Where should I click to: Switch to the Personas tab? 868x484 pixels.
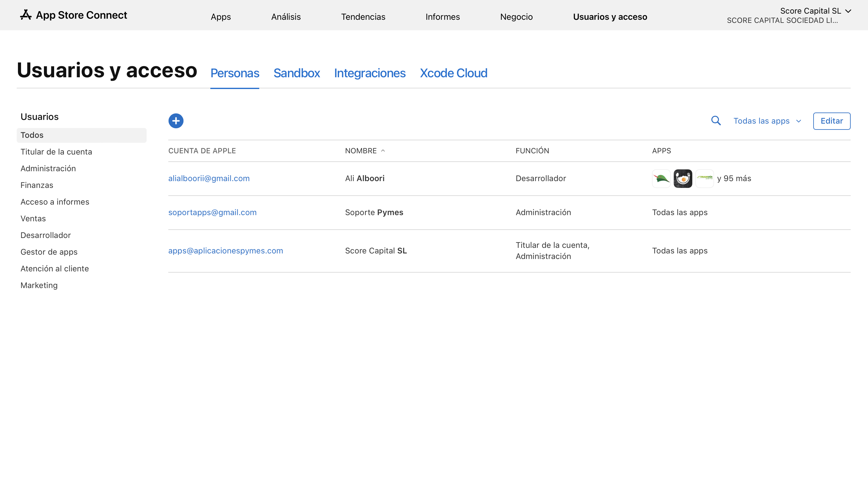tap(234, 73)
